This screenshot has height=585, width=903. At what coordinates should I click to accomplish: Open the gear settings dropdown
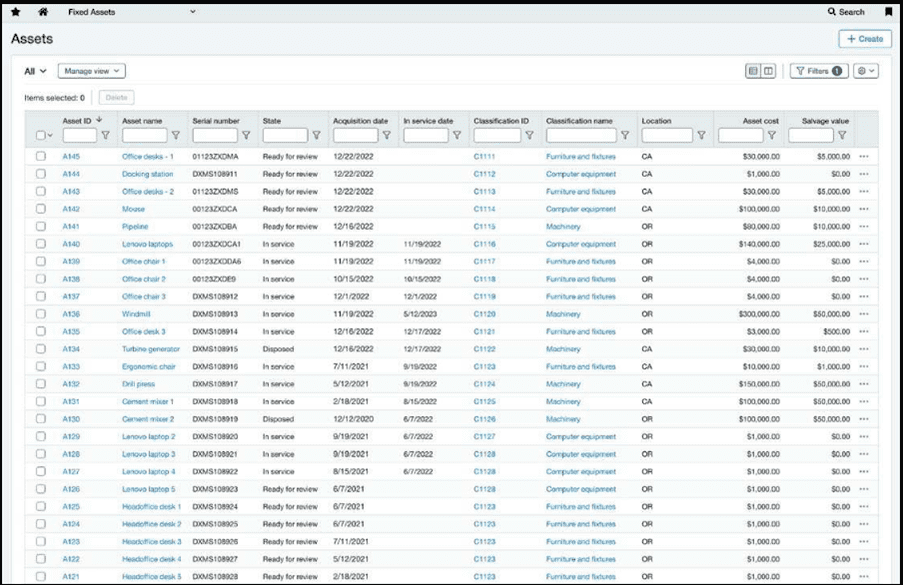(866, 71)
